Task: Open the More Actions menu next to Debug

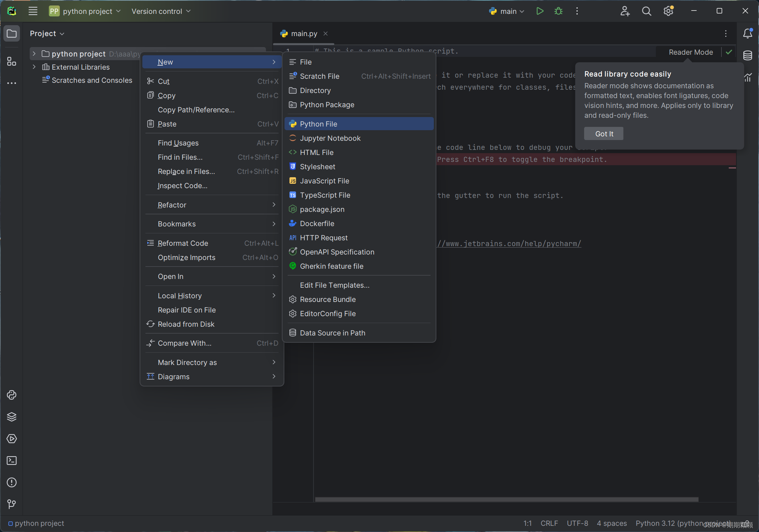Action: [577, 11]
